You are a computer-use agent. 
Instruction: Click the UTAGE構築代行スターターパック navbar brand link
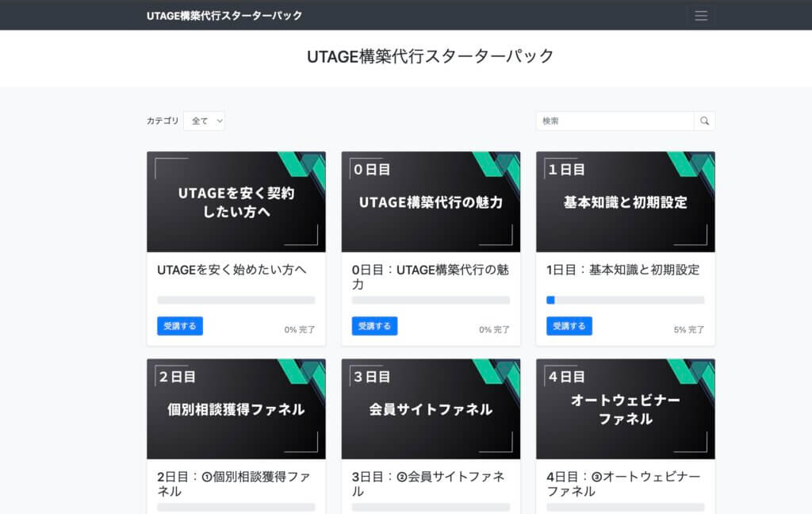pyautogui.click(x=224, y=16)
